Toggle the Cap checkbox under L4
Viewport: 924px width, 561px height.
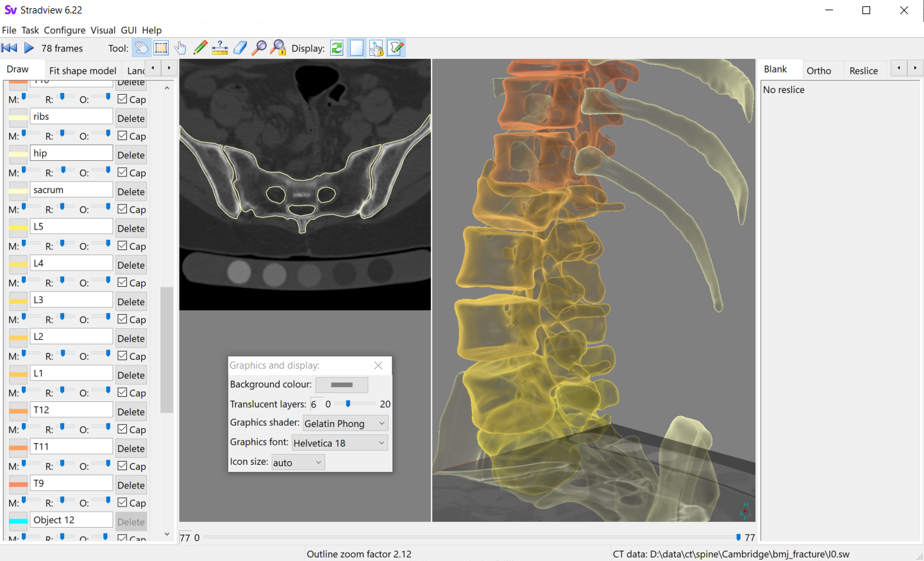pyautogui.click(x=122, y=283)
